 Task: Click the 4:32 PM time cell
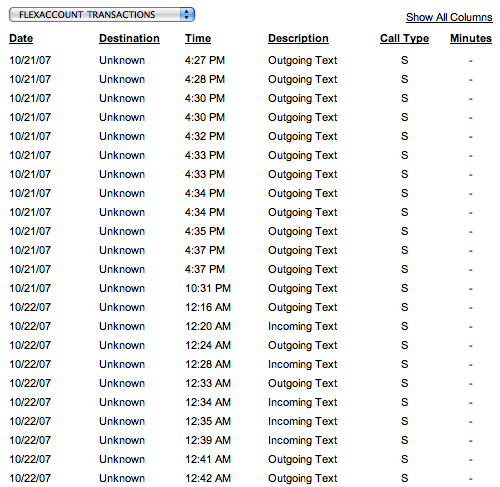coord(205,136)
